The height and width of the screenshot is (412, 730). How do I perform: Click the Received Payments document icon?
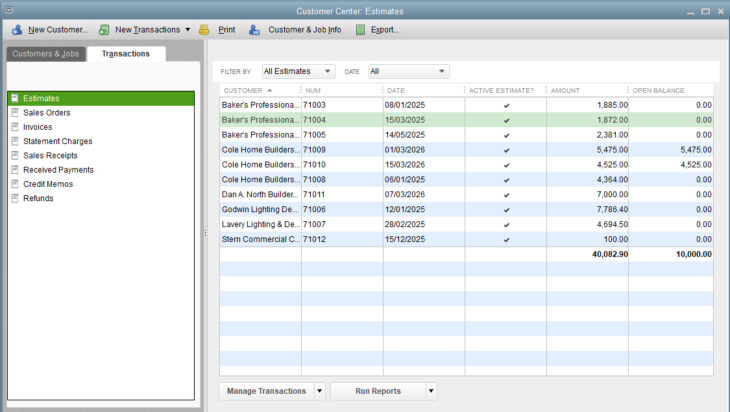click(15, 169)
